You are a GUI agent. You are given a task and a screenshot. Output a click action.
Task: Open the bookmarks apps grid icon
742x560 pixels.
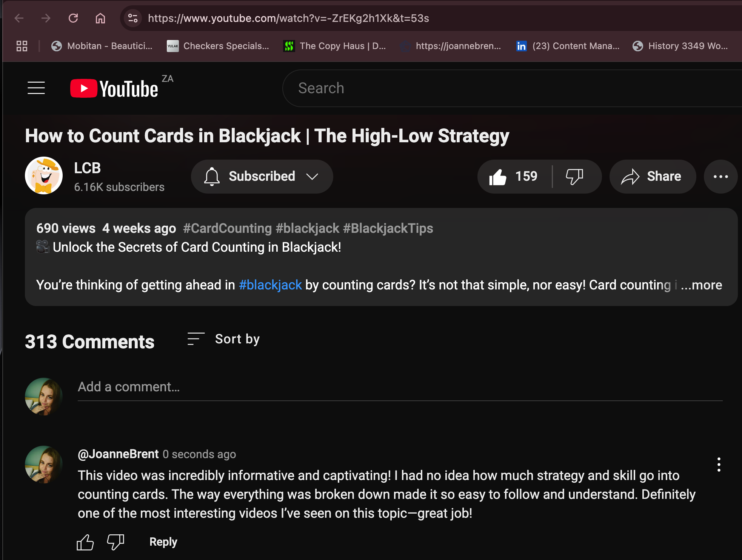tap(22, 46)
